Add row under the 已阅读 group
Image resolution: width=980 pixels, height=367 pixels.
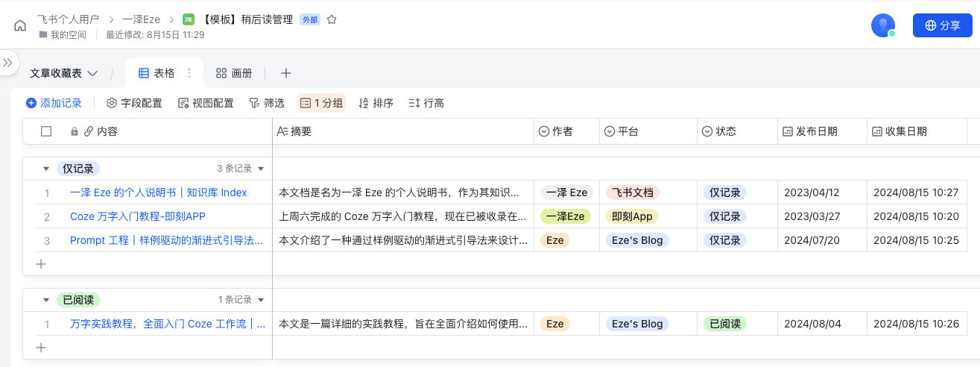pyautogui.click(x=41, y=348)
